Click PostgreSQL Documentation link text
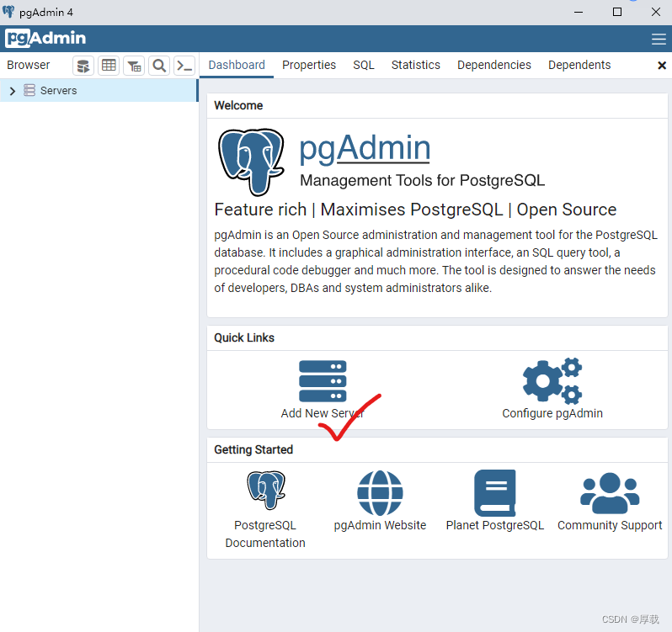This screenshot has height=632, width=672. tap(265, 534)
